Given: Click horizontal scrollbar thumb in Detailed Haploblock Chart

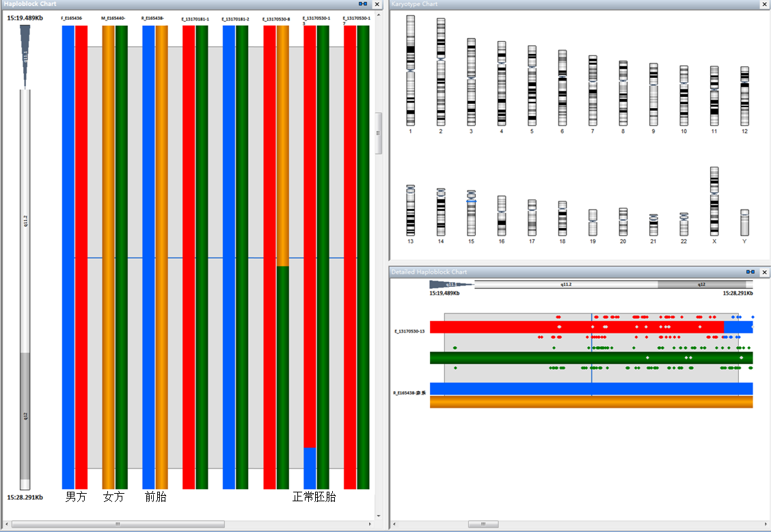Looking at the screenshot, I should (x=482, y=524).
